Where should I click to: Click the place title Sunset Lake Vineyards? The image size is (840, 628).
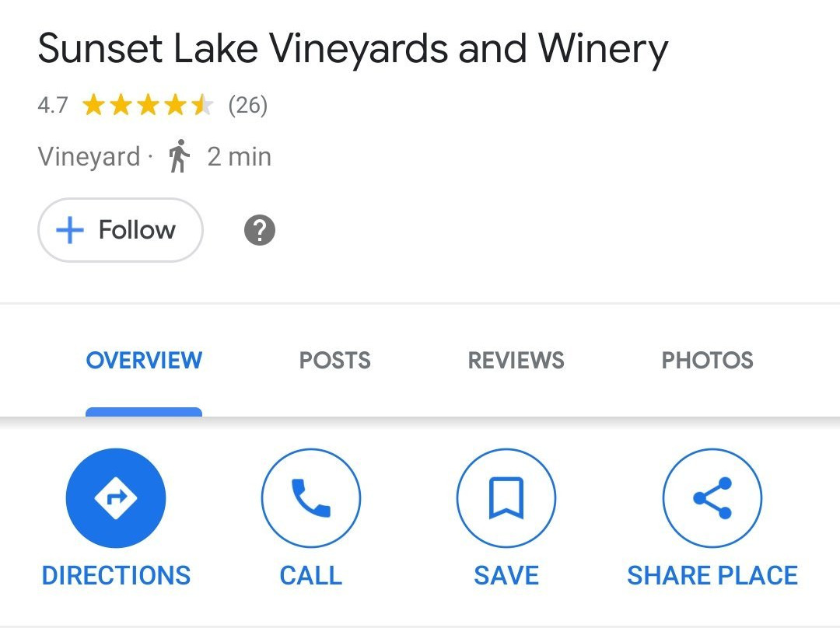352,48
